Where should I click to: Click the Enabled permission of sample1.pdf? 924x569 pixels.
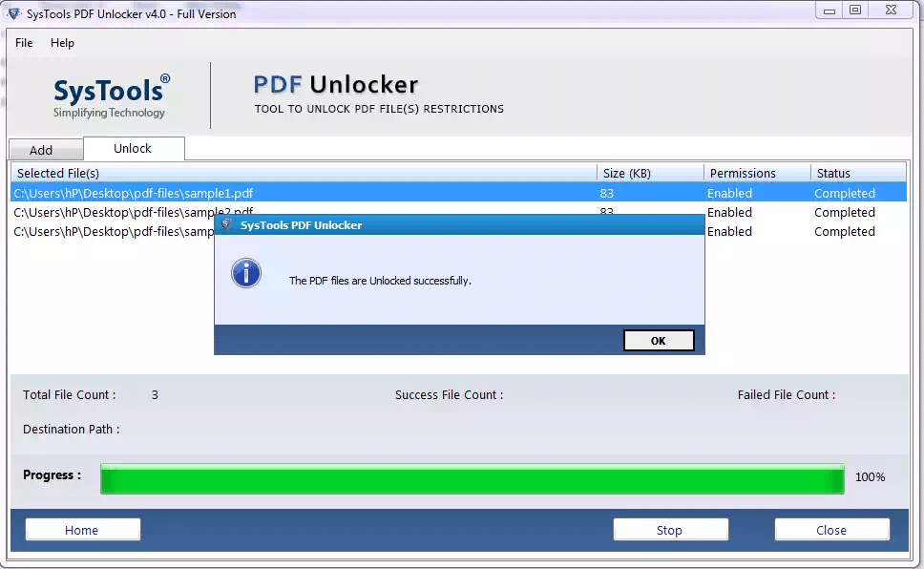click(729, 193)
